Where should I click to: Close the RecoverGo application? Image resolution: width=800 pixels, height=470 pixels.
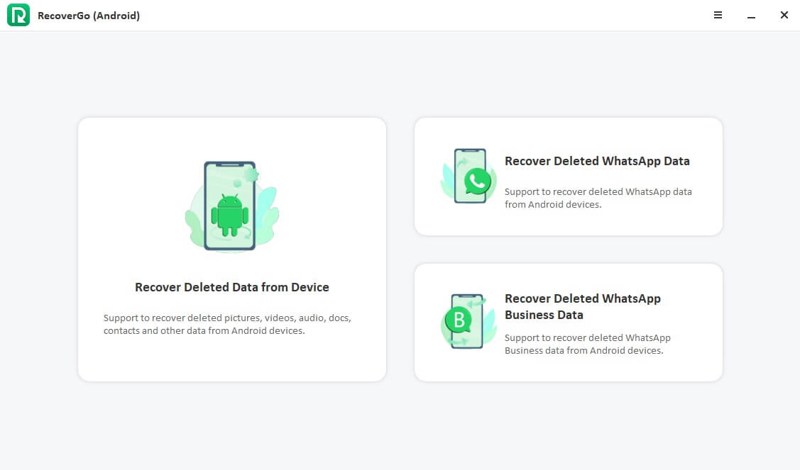tap(784, 15)
